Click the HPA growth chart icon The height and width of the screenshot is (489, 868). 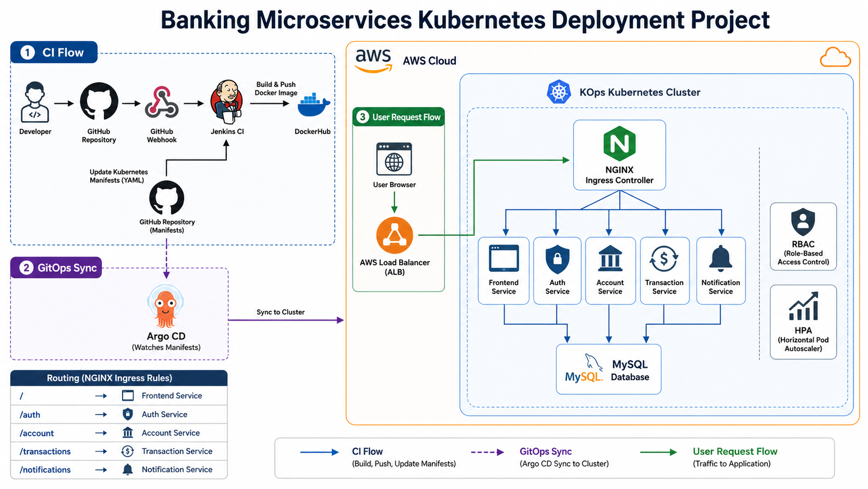804,306
